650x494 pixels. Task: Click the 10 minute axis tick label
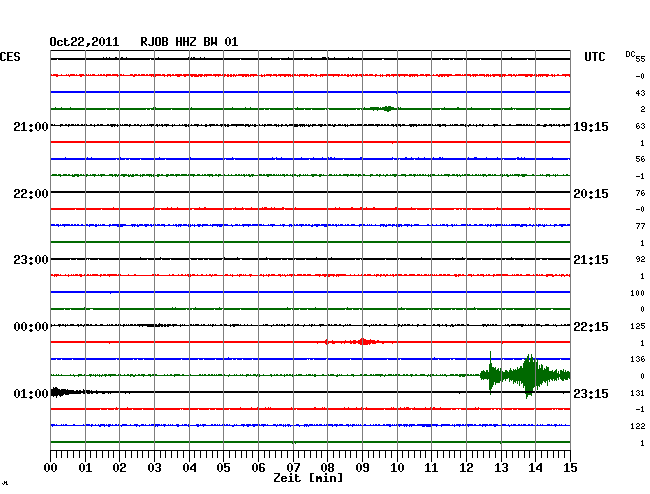tap(397, 468)
